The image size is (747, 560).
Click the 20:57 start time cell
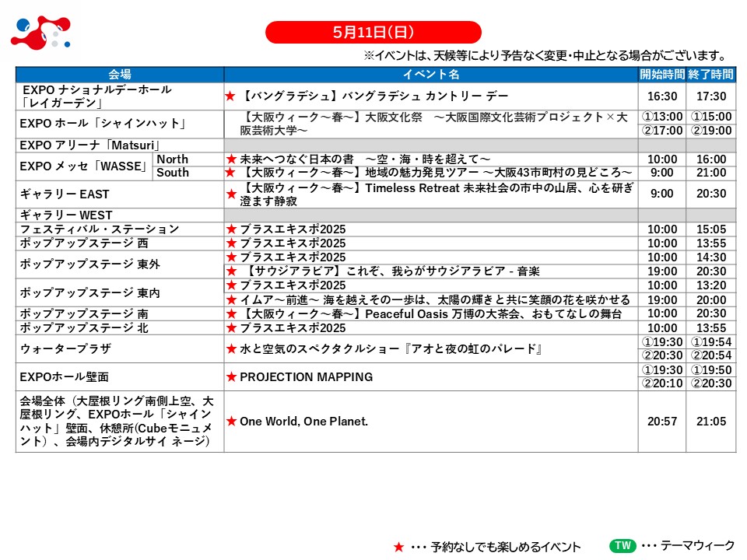661,422
